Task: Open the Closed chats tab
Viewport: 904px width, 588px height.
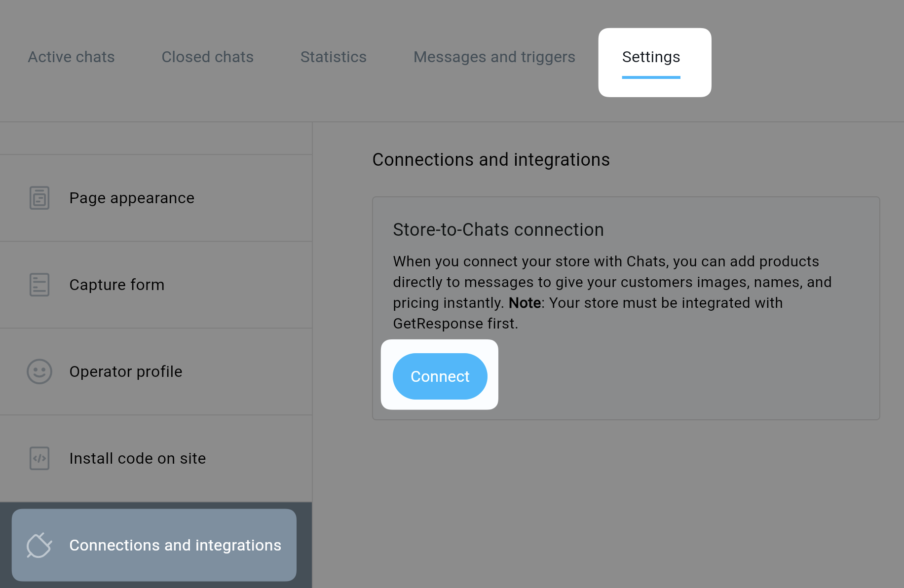Action: pos(207,57)
